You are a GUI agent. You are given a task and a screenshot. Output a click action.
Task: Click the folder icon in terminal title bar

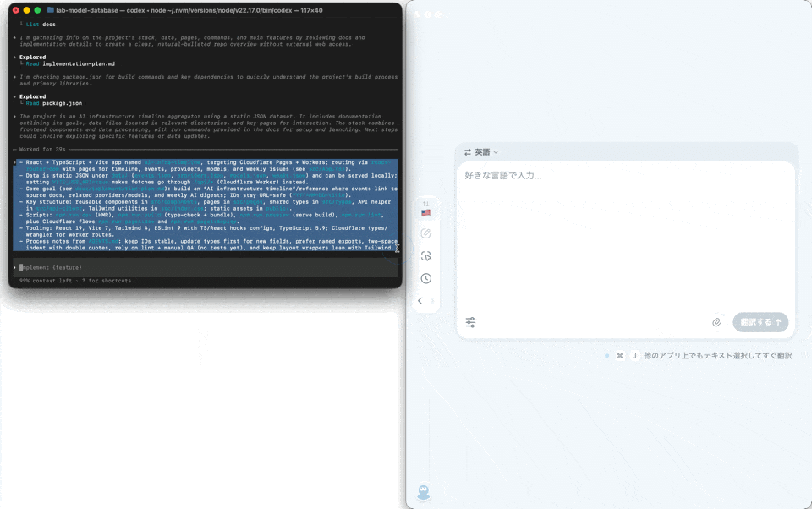[51, 9]
